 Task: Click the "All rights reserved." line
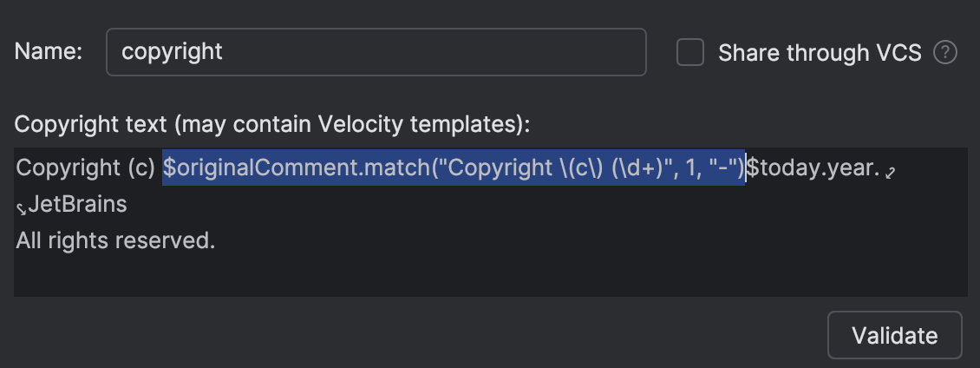[115, 240]
